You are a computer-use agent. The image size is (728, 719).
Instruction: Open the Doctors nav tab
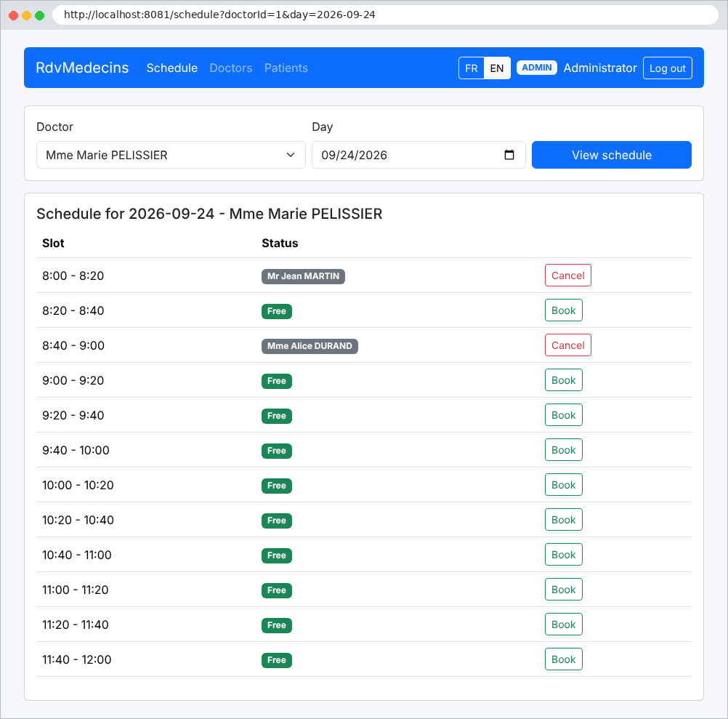pos(231,68)
